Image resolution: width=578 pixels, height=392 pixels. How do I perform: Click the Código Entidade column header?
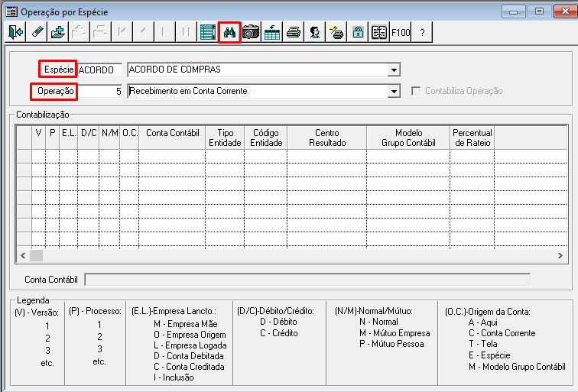266,138
